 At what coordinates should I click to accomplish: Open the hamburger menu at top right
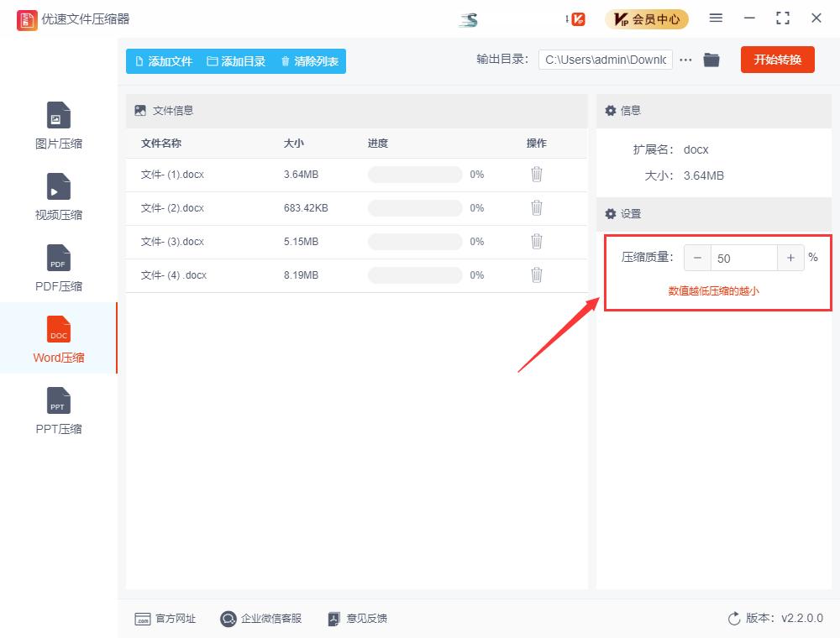pos(717,18)
